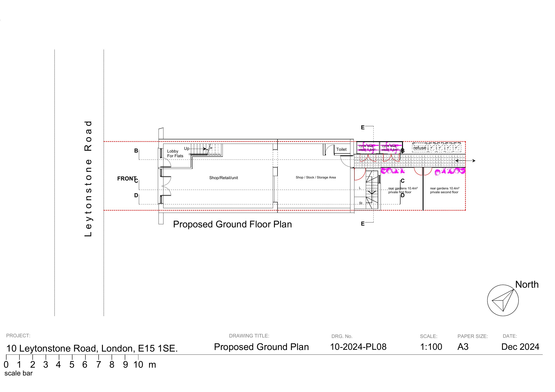Click the Proposed Ground Floor Plan title
Screen dimensions: 555x392
coord(232,224)
